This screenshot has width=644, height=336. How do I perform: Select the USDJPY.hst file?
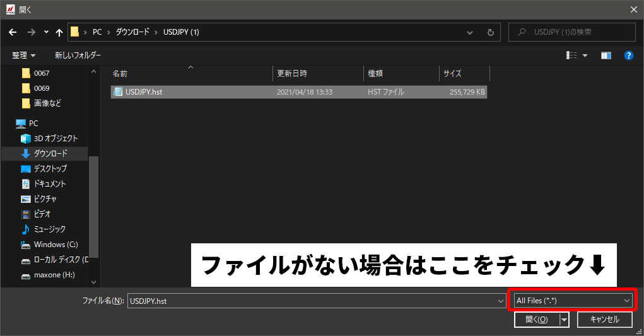144,92
